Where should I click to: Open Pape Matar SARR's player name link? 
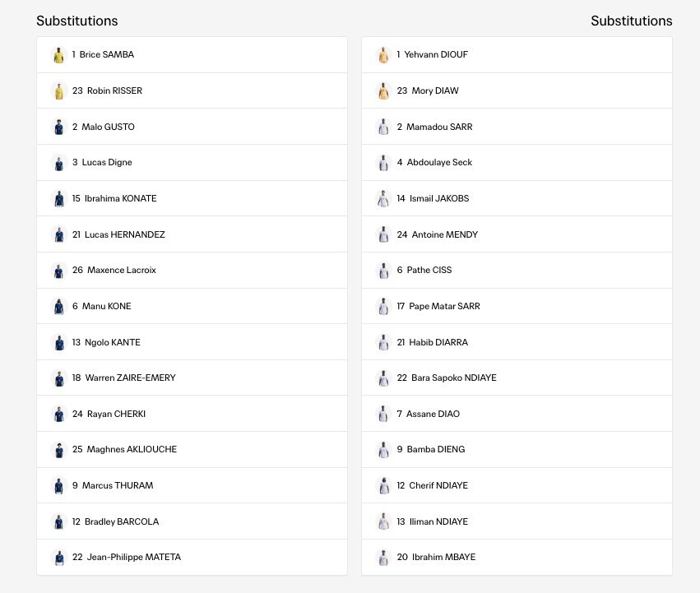pos(445,306)
